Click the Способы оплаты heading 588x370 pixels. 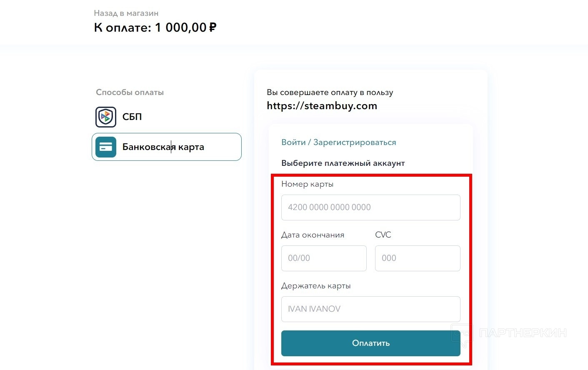click(x=130, y=92)
